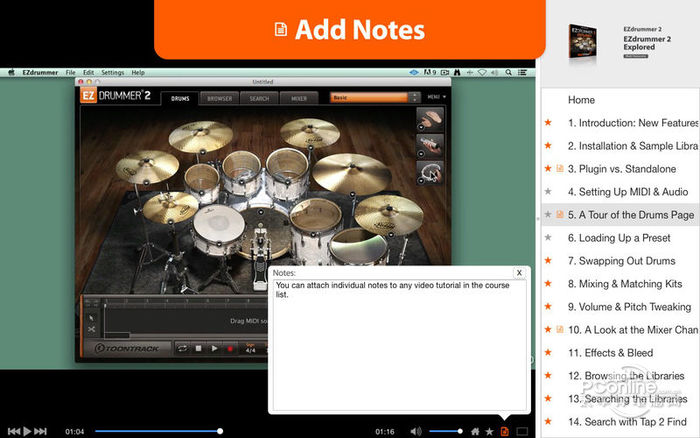This screenshot has height=438, width=700.
Task: Click the video progress slider handle
Action: click(x=220, y=431)
